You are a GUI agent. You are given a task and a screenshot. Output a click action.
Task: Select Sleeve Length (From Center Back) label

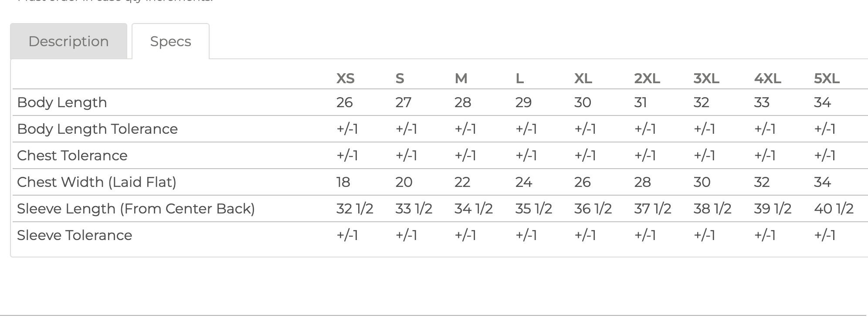coord(136,209)
